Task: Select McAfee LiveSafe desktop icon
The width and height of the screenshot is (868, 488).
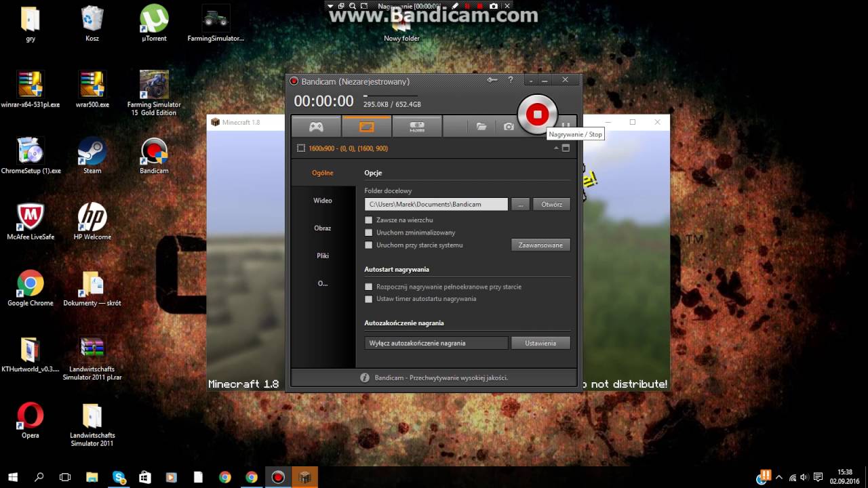Action: tap(31, 222)
